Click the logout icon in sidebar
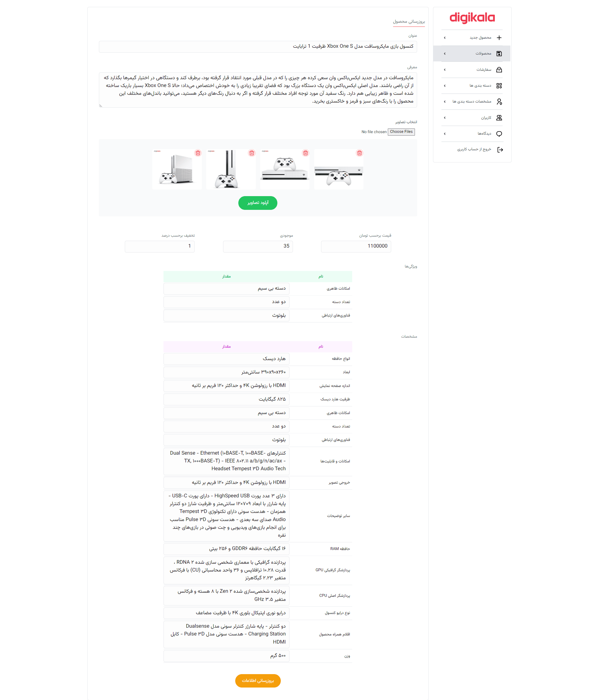 500,150
